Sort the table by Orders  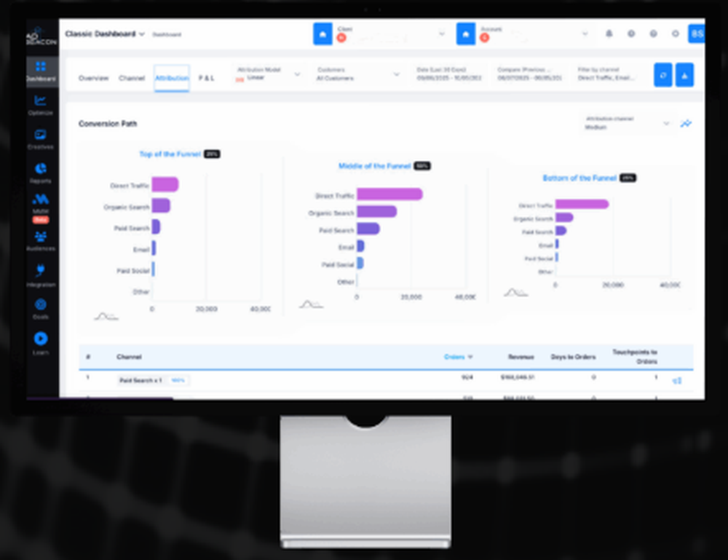click(x=459, y=357)
